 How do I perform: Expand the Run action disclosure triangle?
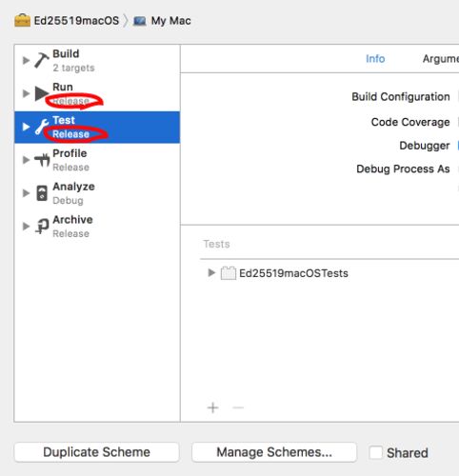[x=26, y=93]
